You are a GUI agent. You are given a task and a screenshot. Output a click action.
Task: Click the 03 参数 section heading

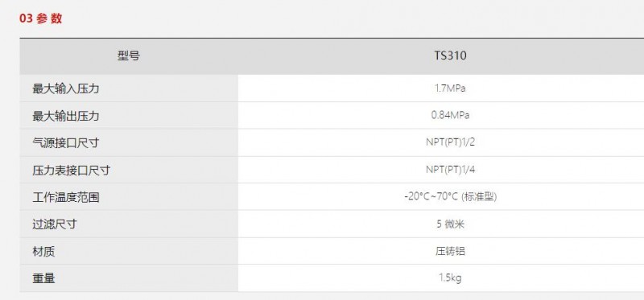click(41, 18)
